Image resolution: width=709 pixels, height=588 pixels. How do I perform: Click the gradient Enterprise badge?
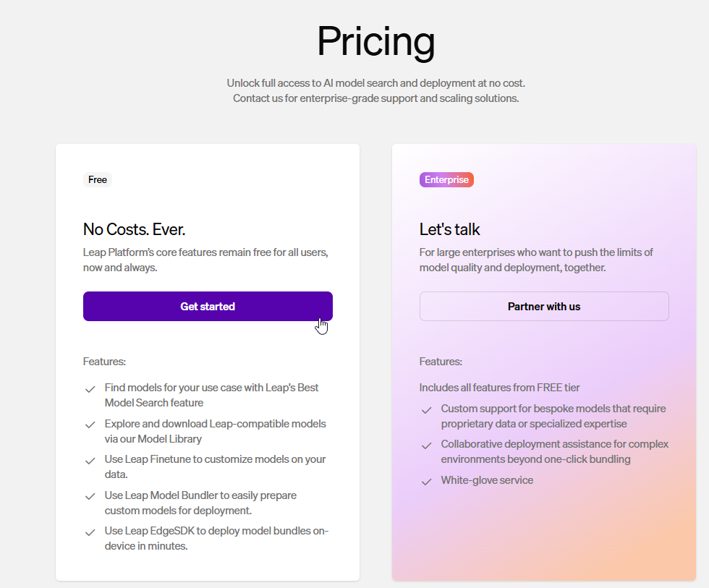446,180
